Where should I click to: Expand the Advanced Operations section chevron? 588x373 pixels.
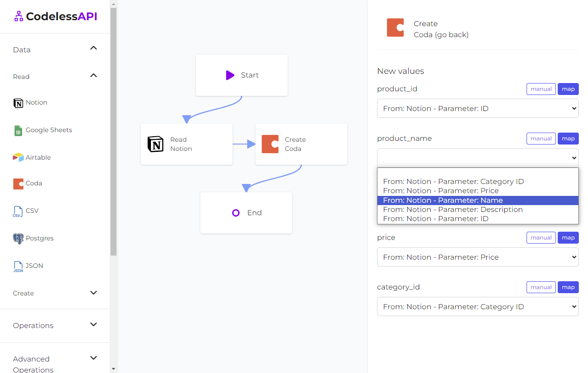(x=94, y=358)
